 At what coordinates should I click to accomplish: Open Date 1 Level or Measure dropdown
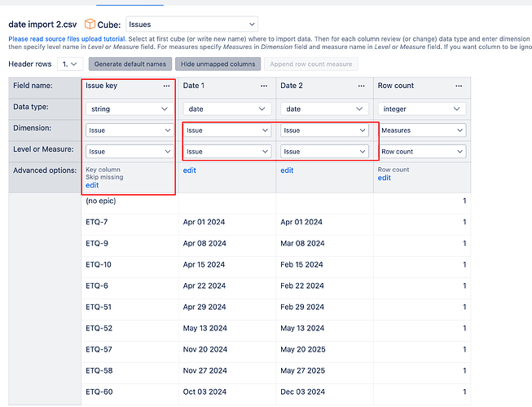click(227, 152)
